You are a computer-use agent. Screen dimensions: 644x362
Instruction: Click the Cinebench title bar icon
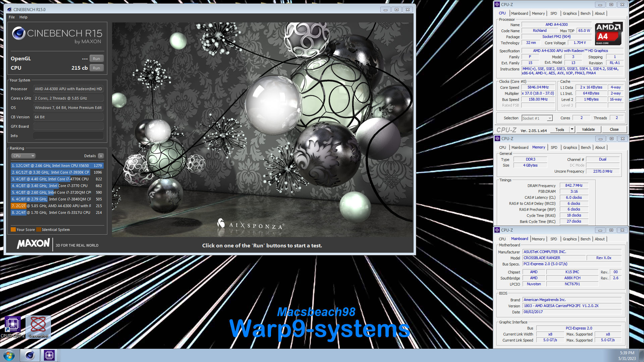point(9,9)
